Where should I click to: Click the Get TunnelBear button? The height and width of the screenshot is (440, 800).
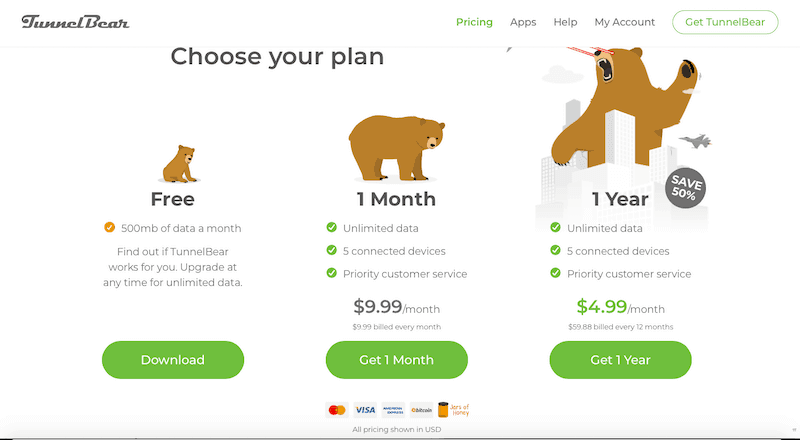coord(725,22)
